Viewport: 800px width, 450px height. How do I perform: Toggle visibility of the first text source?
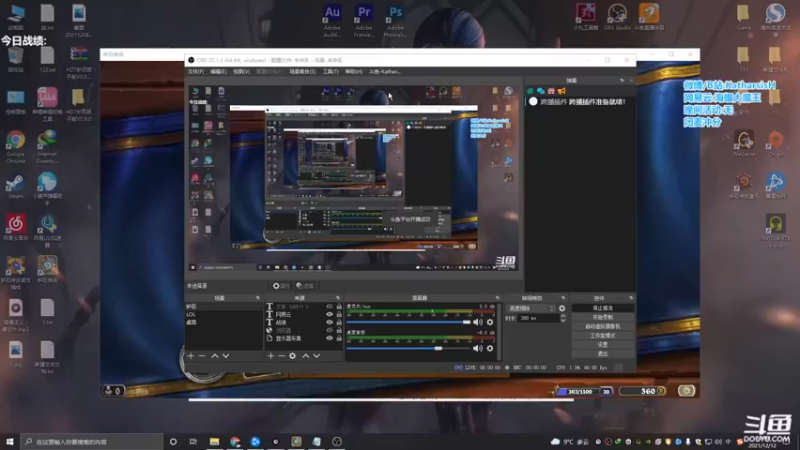330,307
